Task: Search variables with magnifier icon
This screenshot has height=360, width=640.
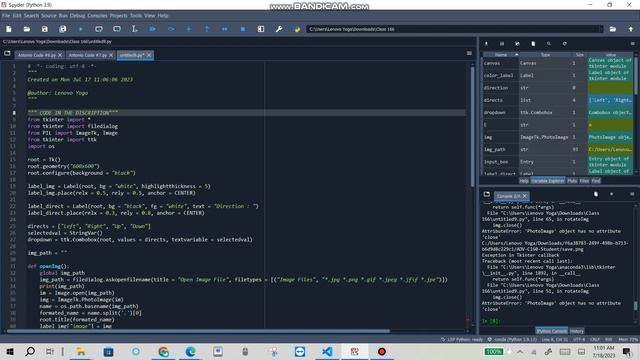Action: (549, 44)
